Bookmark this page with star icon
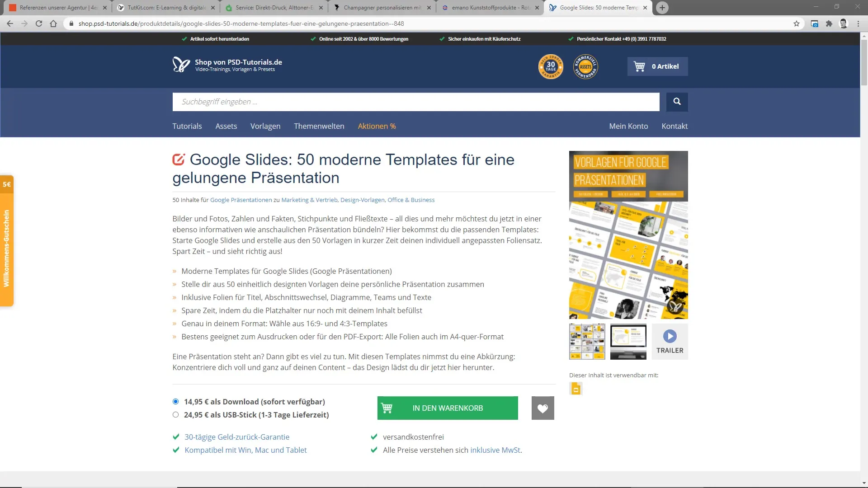Image resolution: width=868 pixels, height=488 pixels. point(797,23)
